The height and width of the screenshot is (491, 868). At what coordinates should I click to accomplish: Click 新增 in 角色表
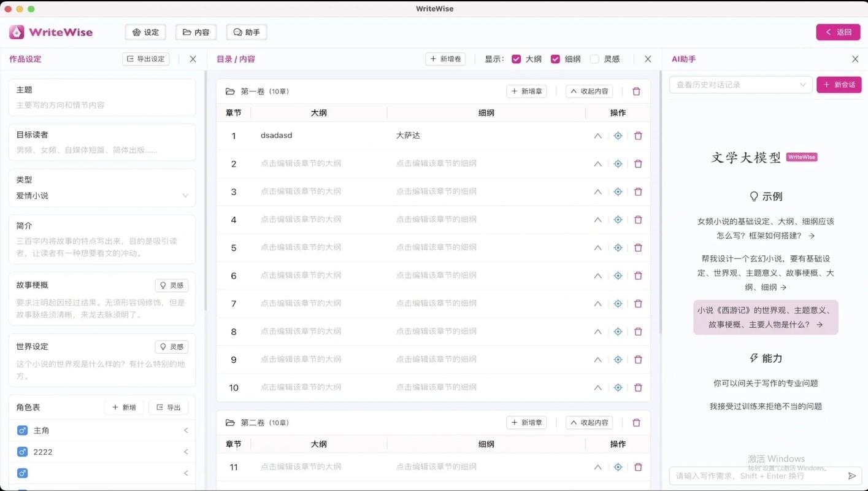125,408
